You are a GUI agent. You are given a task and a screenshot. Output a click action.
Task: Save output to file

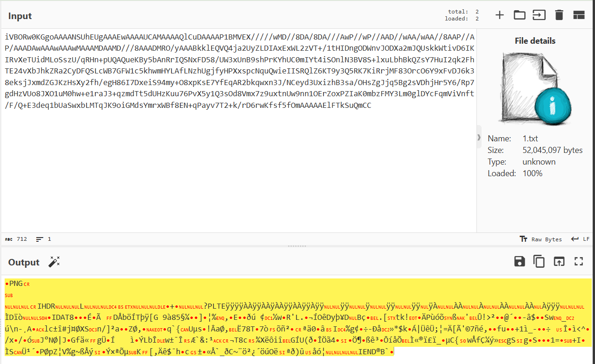[519, 261]
